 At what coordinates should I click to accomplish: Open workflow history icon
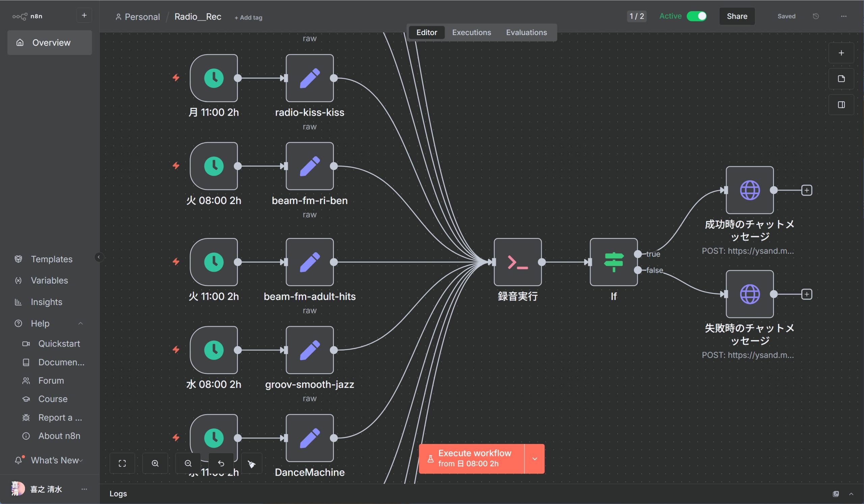(x=816, y=16)
